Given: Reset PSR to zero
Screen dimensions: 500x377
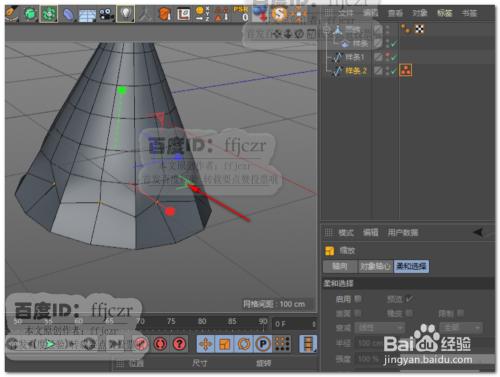Looking at the screenshot, I should coord(241,13).
